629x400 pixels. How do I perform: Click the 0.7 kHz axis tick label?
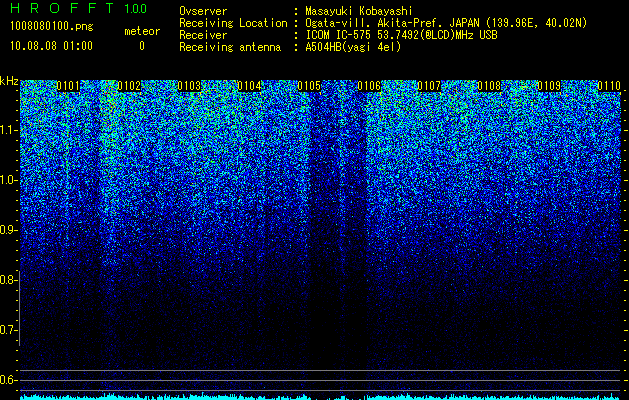8,330
